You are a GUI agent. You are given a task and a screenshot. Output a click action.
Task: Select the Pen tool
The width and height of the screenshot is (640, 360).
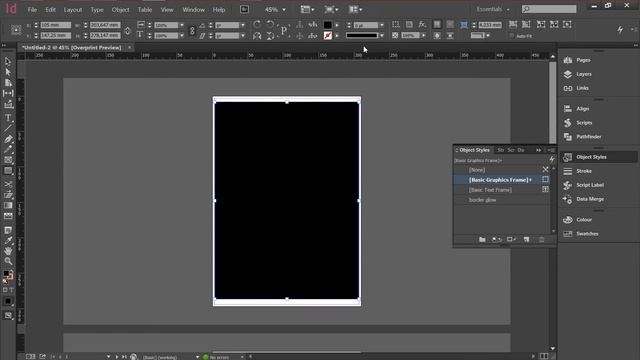pyautogui.click(x=8, y=139)
